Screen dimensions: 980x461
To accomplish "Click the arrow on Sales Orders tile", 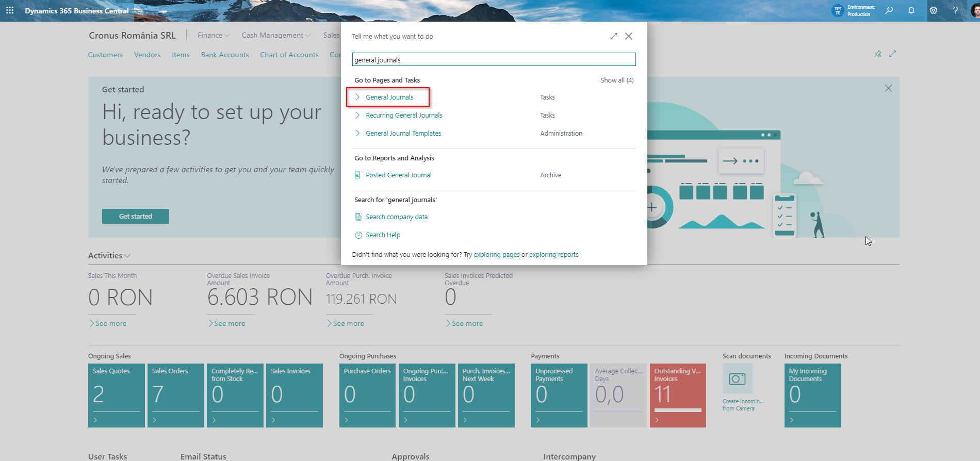I will click(155, 420).
